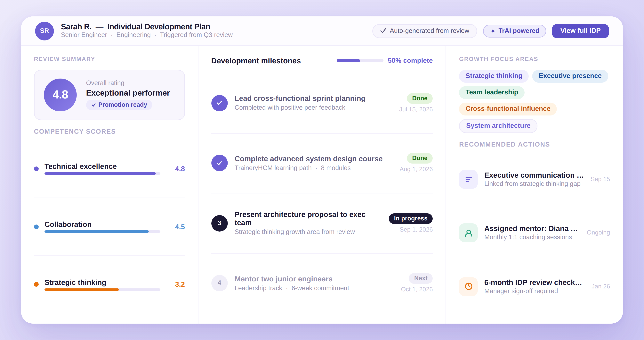The height and width of the screenshot is (340, 644).
Task: Click the View full IDP button
Action: pos(580,31)
